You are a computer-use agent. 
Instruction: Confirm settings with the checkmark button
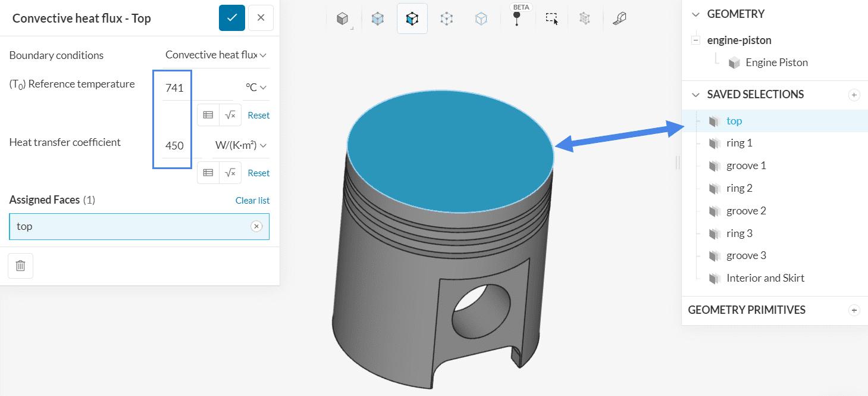(x=232, y=18)
